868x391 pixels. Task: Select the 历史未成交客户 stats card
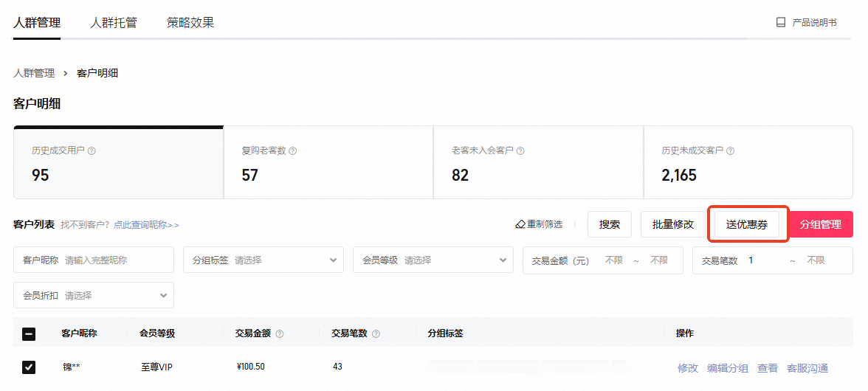point(748,162)
